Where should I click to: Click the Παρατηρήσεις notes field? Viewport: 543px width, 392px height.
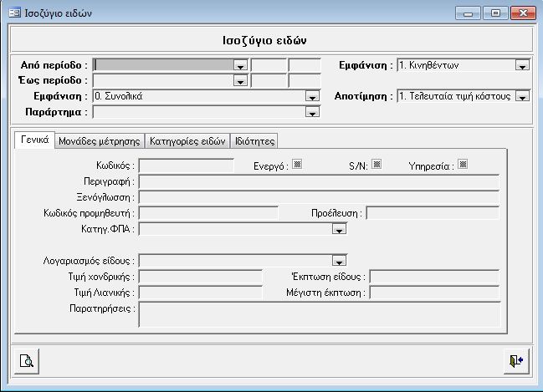click(318, 313)
